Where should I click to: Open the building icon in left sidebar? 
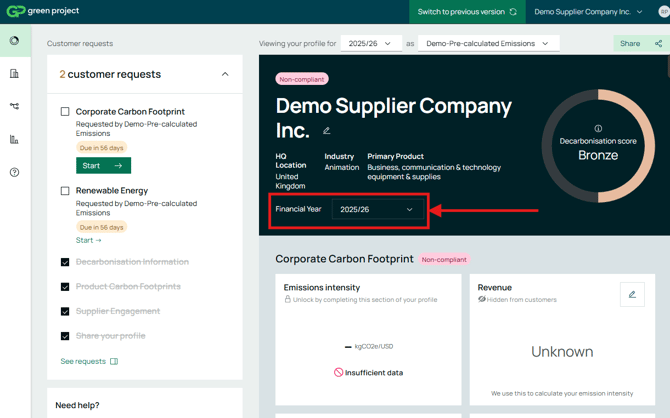click(14, 74)
